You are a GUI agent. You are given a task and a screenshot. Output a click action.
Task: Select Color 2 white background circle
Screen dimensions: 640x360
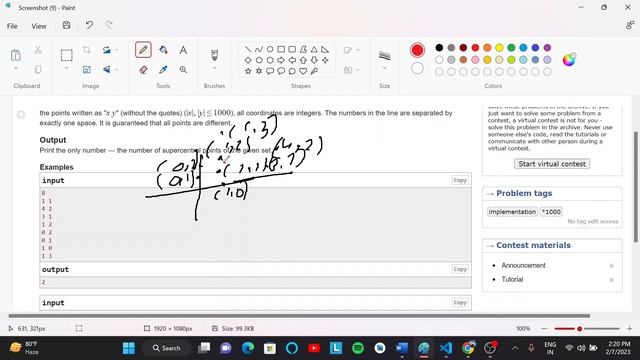(417, 69)
